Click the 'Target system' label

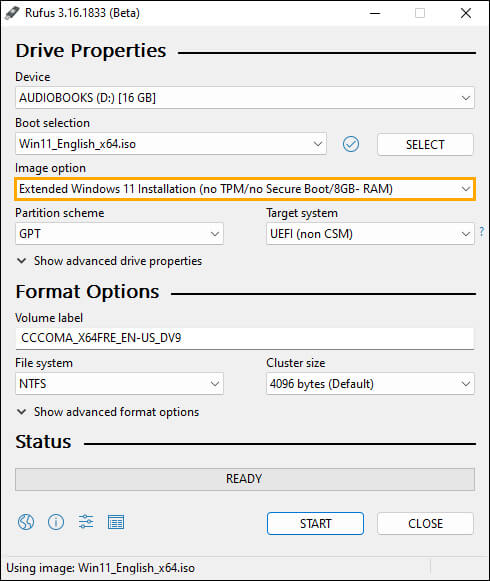pyautogui.click(x=302, y=213)
